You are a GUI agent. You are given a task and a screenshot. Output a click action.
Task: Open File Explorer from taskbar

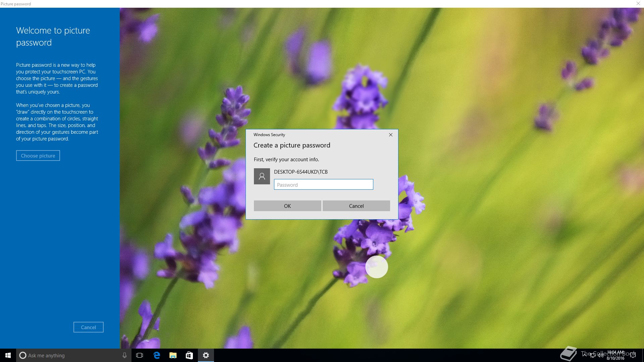tap(173, 355)
